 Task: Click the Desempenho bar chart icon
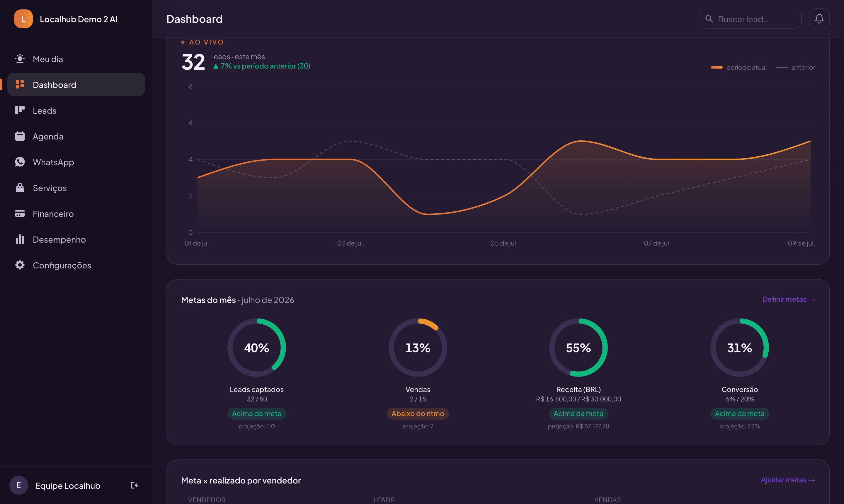coord(20,239)
